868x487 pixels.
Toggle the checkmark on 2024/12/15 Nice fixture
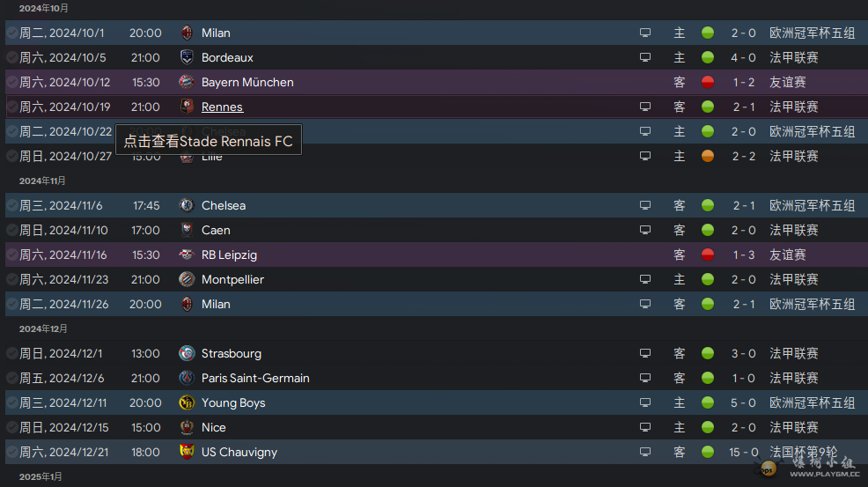point(11,428)
